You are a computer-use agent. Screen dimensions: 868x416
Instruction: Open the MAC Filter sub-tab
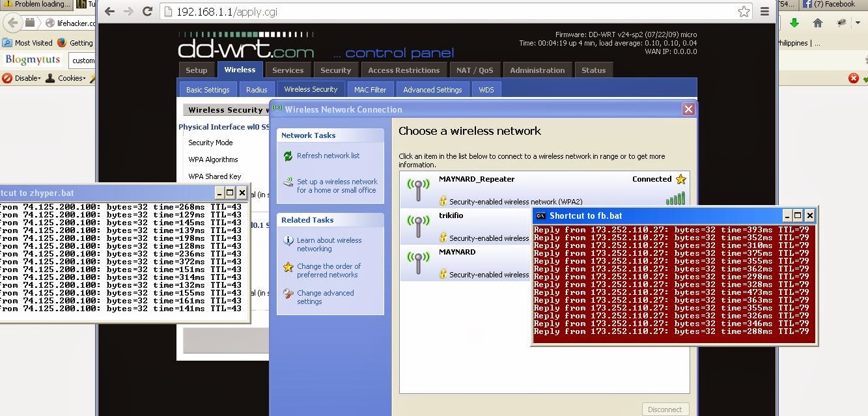(x=370, y=90)
